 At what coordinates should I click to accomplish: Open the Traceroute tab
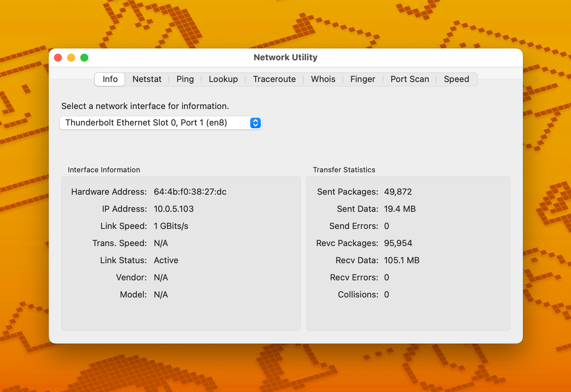click(x=274, y=79)
